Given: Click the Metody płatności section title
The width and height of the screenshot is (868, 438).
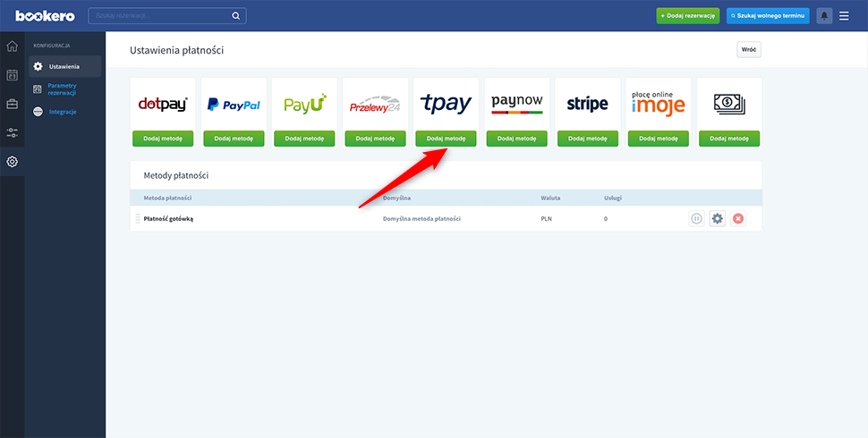Looking at the screenshot, I should coord(176,176).
